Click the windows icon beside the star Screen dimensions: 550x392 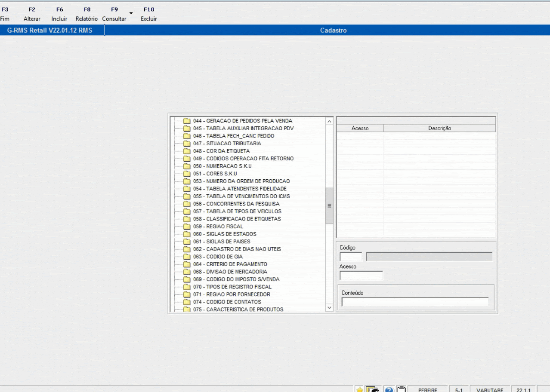pyautogui.click(x=372, y=389)
